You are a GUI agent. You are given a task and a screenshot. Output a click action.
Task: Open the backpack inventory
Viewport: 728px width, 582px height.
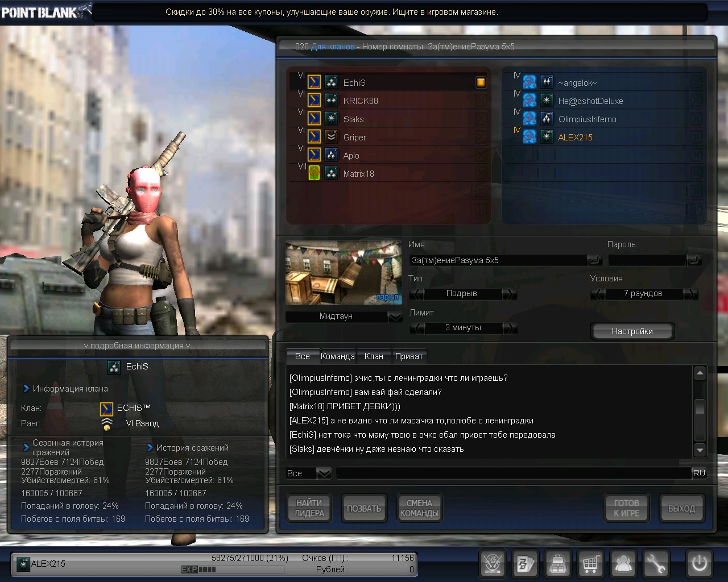pyautogui.click(x=558, y=564)
